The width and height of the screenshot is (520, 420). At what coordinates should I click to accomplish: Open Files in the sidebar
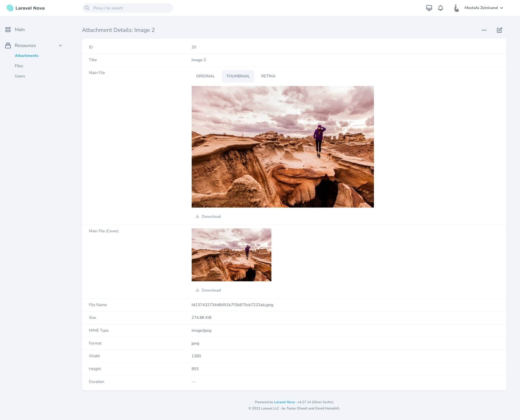tap(19, 66)
